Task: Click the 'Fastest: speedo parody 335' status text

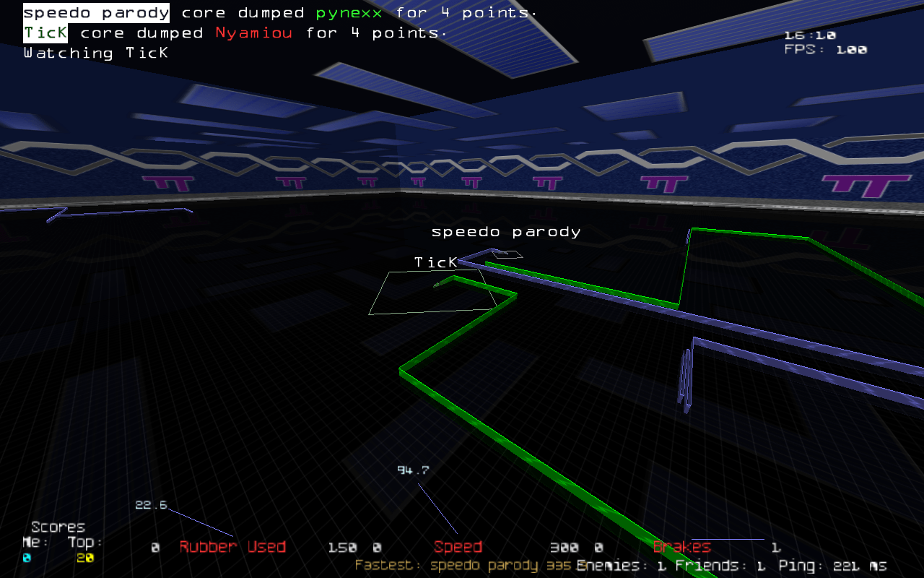Action: (463, 565)
